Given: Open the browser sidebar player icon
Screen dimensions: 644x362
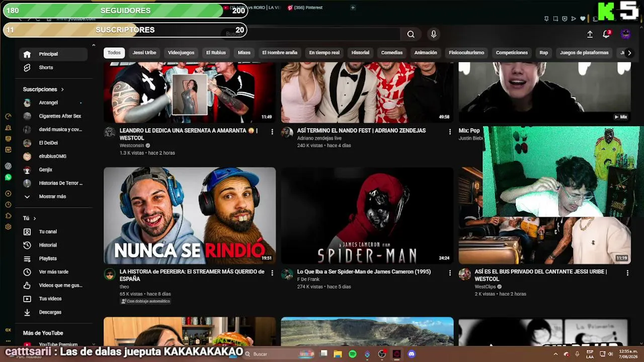Looking at the screenshot, I should tap(8, 194).
